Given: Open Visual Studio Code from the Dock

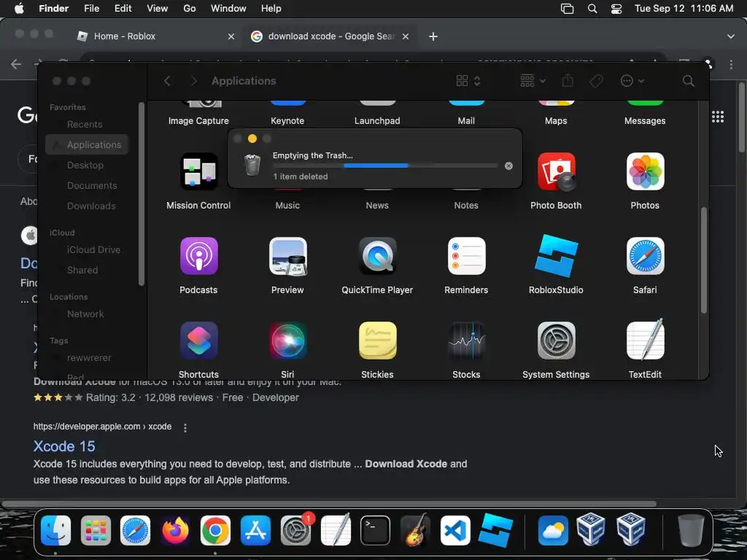Looking at the screenshot, I should click(455, 530).
